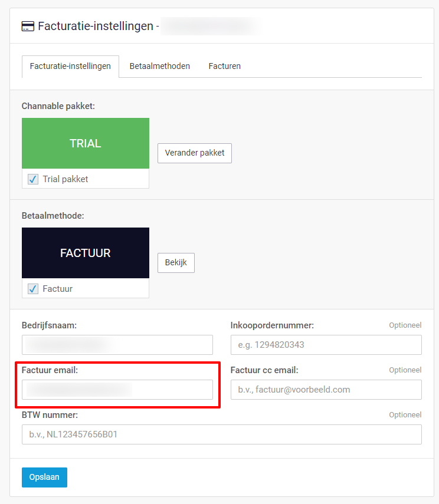Focus the Inkoopordernummer input field

click(x=326, y=345)
